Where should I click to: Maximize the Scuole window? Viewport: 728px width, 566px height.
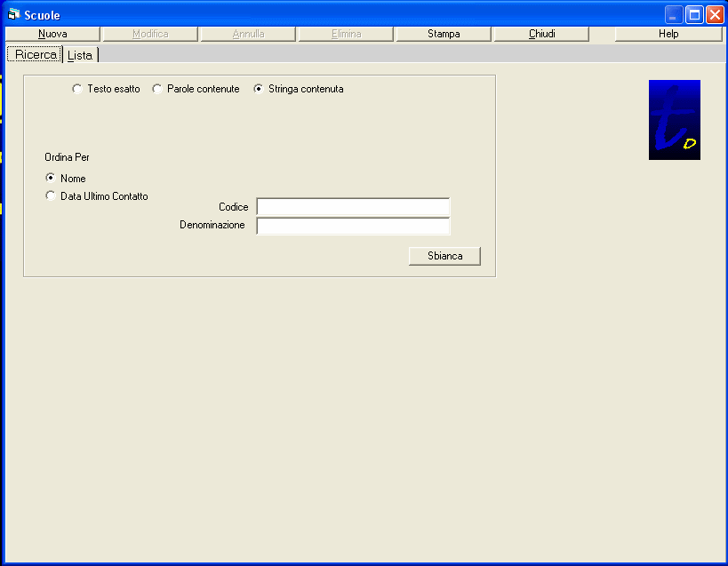[x=694, y=15]
